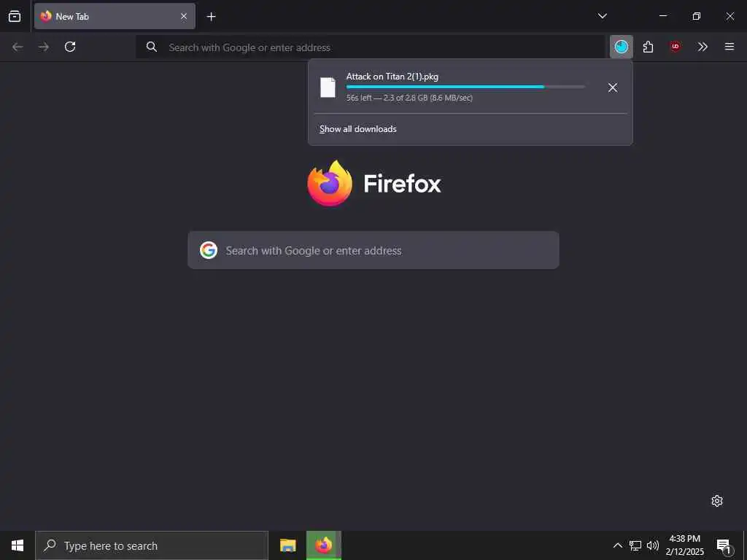
Task: Open File Explorer from taskbar
Action: coord(287,545)
